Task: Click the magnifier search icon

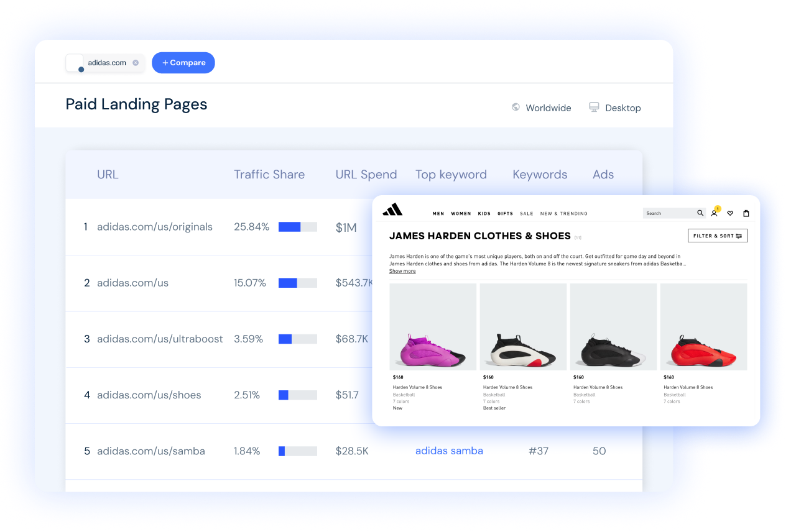Action: coord(700,213)
